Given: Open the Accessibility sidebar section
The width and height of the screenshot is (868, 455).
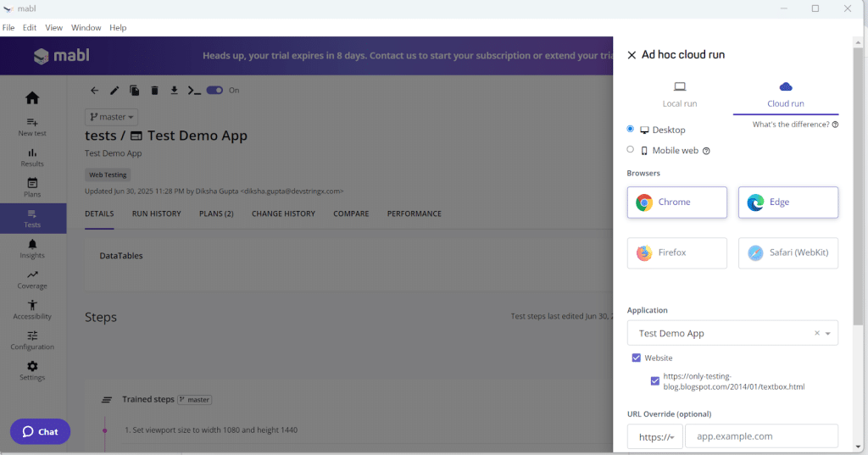Looking at the screenshot, I should (32, 310).
